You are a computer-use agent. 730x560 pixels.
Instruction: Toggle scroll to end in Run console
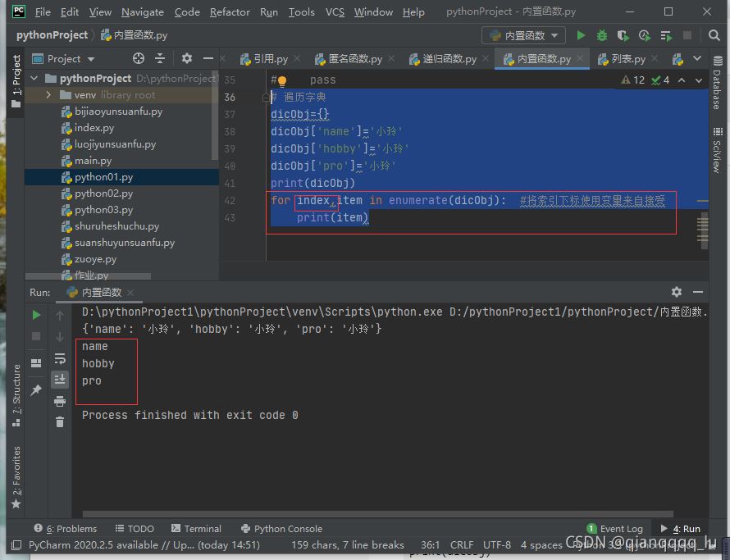(60, 379)
